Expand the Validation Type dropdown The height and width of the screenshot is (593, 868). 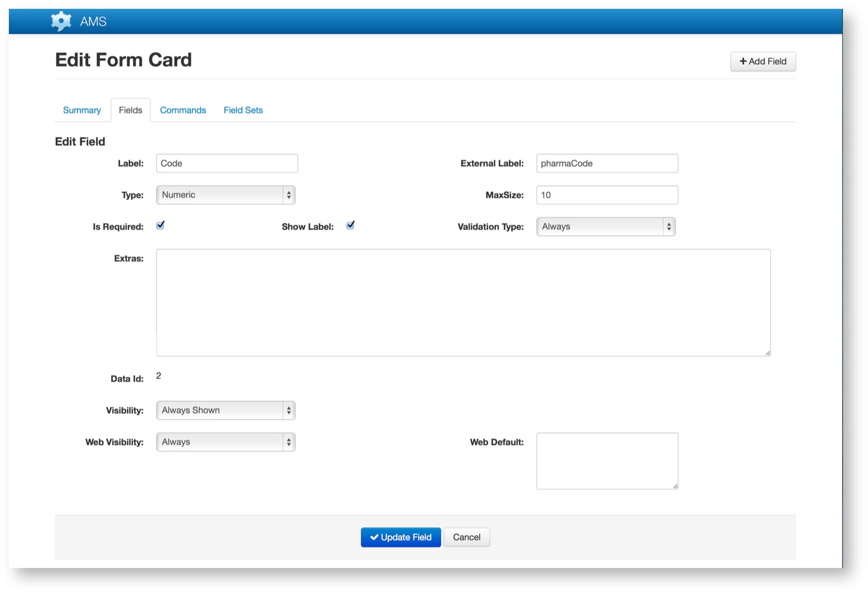[606, 227]
